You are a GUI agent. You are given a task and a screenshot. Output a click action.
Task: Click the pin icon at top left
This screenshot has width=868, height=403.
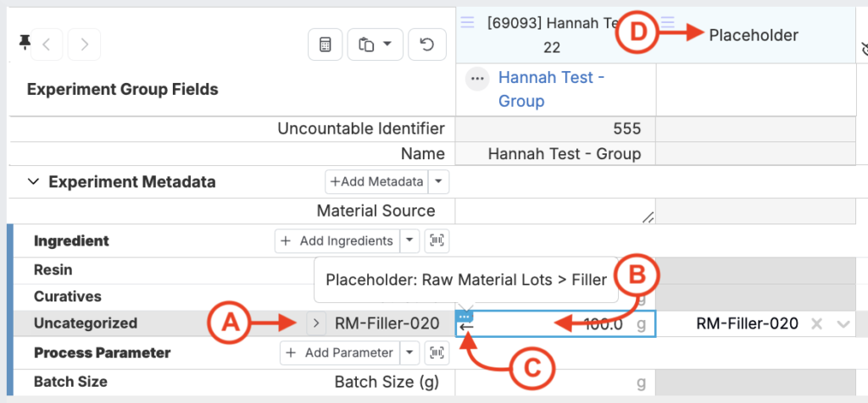coord(25,42)
